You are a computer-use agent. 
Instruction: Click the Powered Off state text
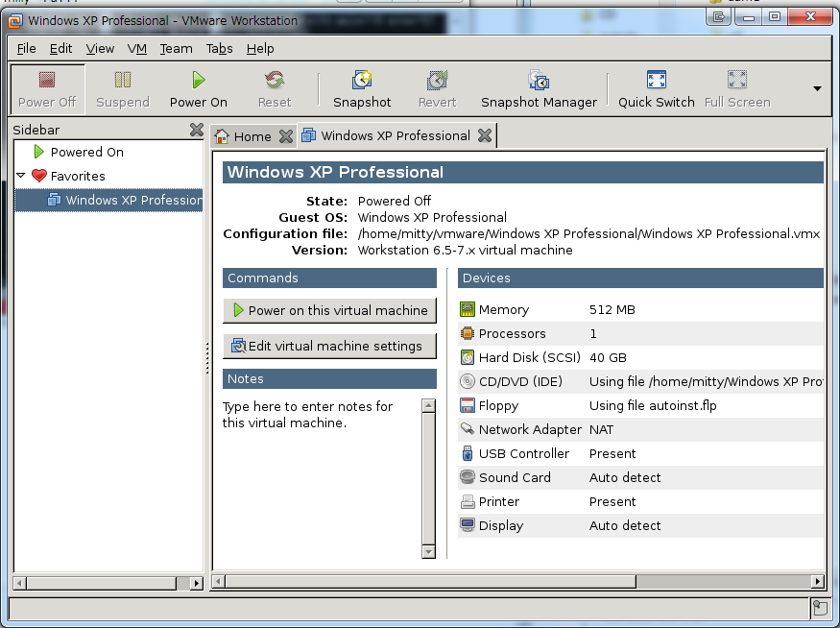[395, 201]
